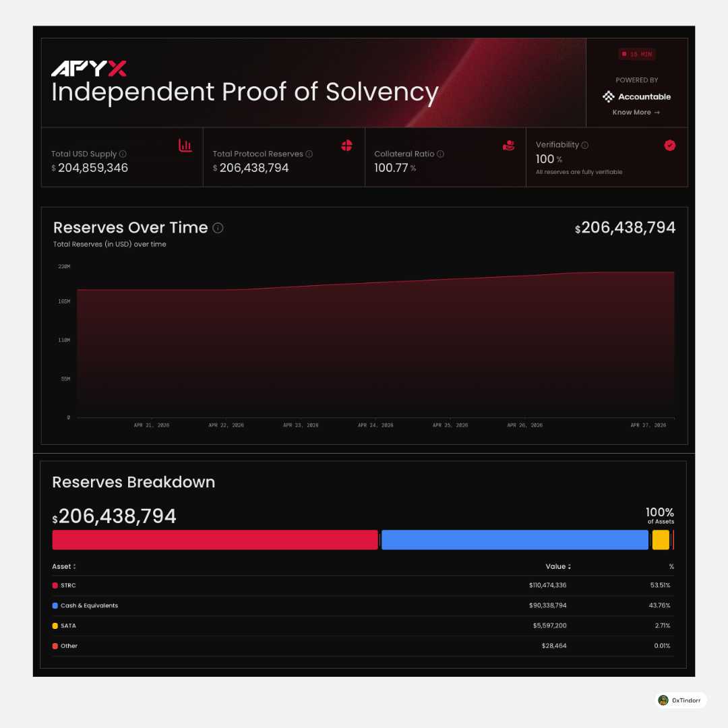Screen dimensions: 728x728
Task: Click the All reserves are fully verifiable text
Action: (x=579, y=173)
